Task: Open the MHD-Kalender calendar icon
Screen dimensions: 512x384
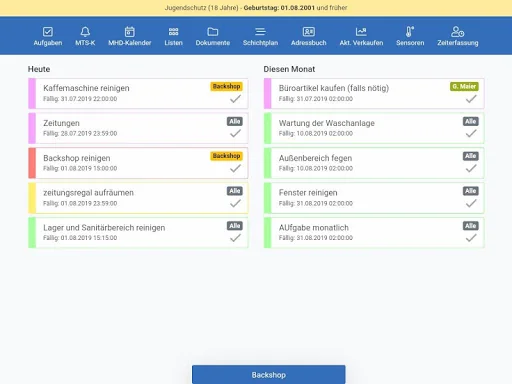Action: pos(130,32)
